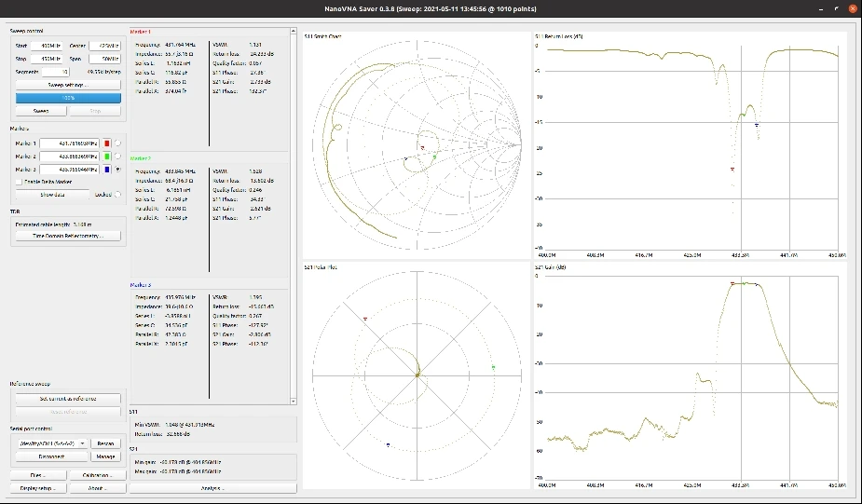Click the blue 100% sweep progress bar
Viewport: 862px width, 504px height.
pyautogui.click(x=68, y=98)
